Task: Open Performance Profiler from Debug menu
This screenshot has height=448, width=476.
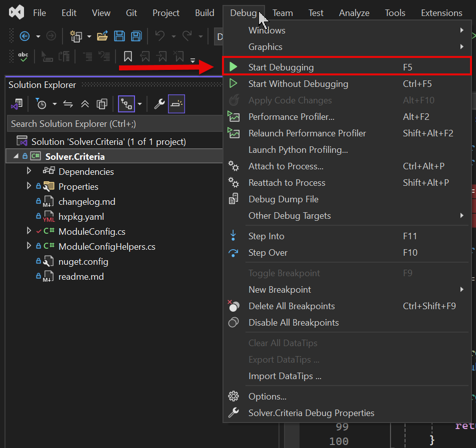Action: 346,117
